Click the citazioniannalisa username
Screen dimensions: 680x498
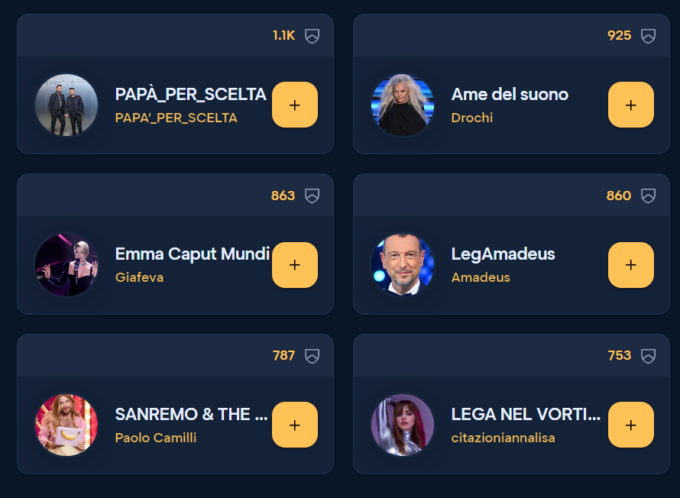click(x=503, y=438)
